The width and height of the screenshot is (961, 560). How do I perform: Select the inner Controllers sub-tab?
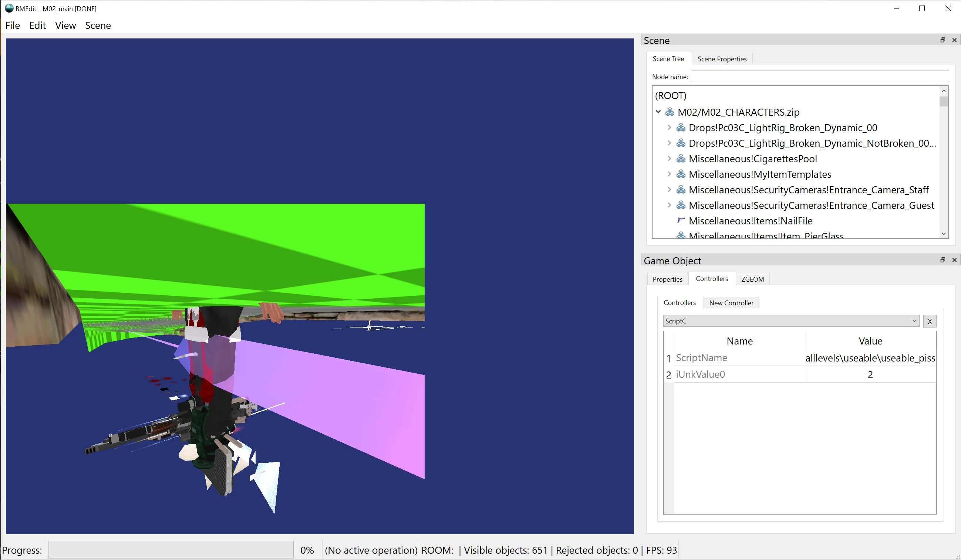(680, 302)
